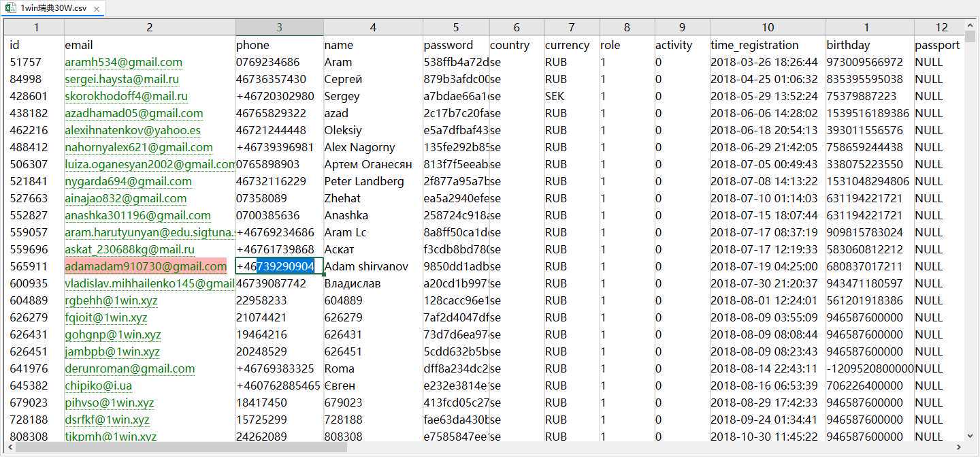Viewport: 980px width, 457px height.
Task: Click the 'phone' header cell
Action: [x=279, y=45]
